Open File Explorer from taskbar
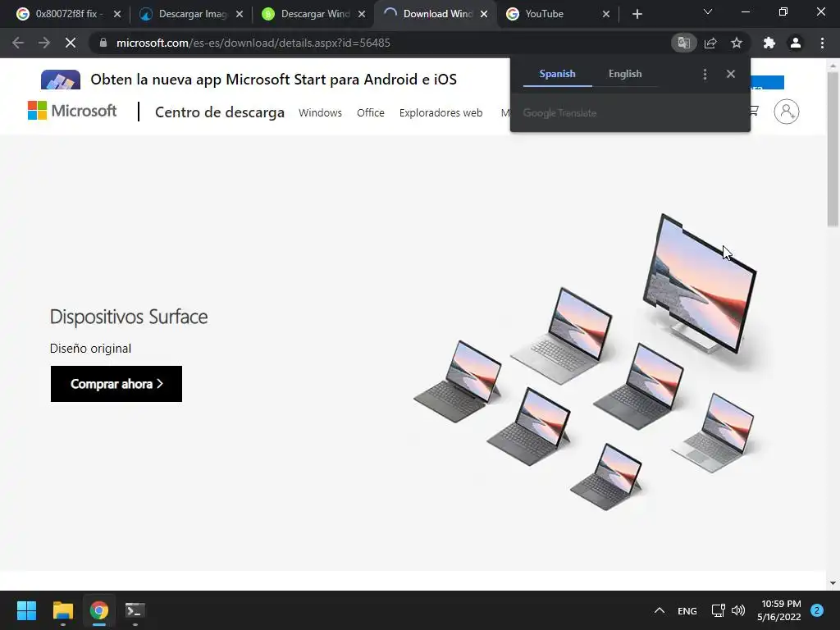The width and height of the screenshot is (840, 630). [62, 610]
